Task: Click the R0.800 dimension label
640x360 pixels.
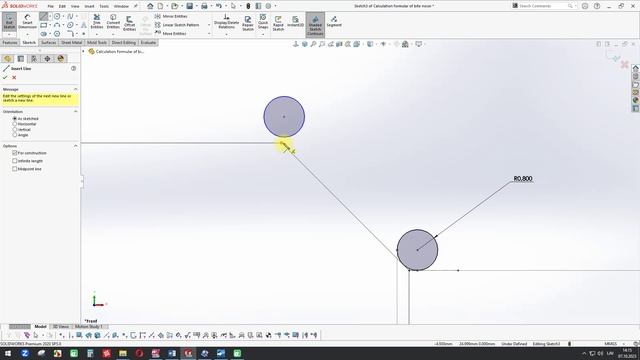Action: (523, 179)
